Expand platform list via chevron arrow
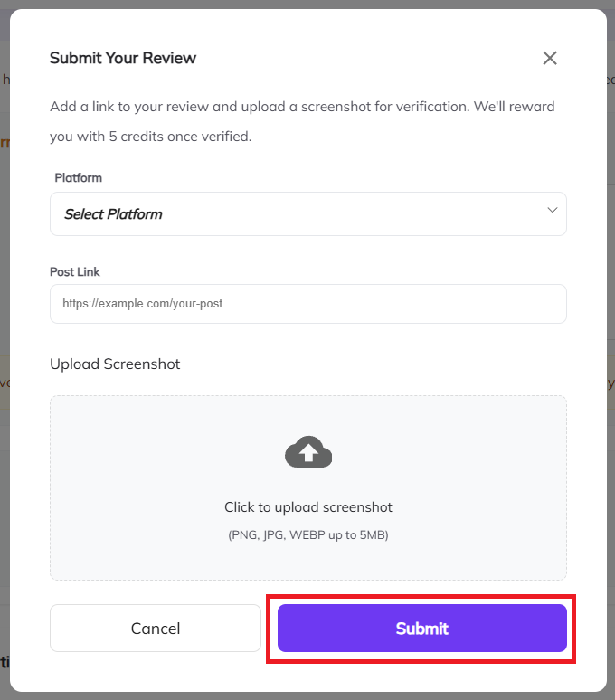The height and width of the screenshot is (700, 615). pos(553,210)
